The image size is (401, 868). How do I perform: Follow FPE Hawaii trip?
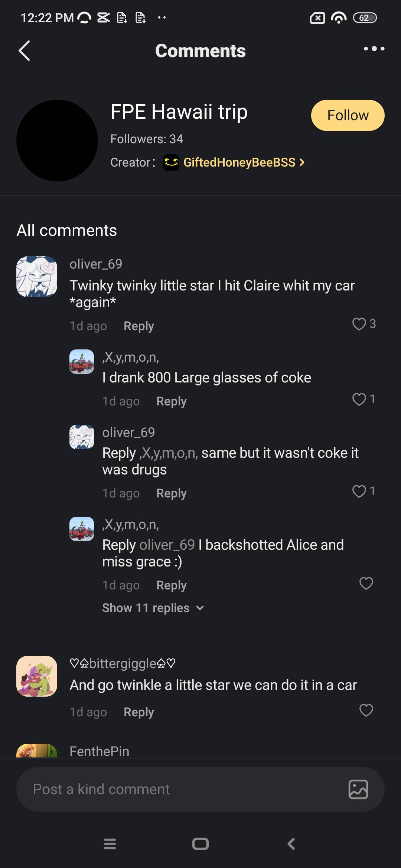click(348, 115)
